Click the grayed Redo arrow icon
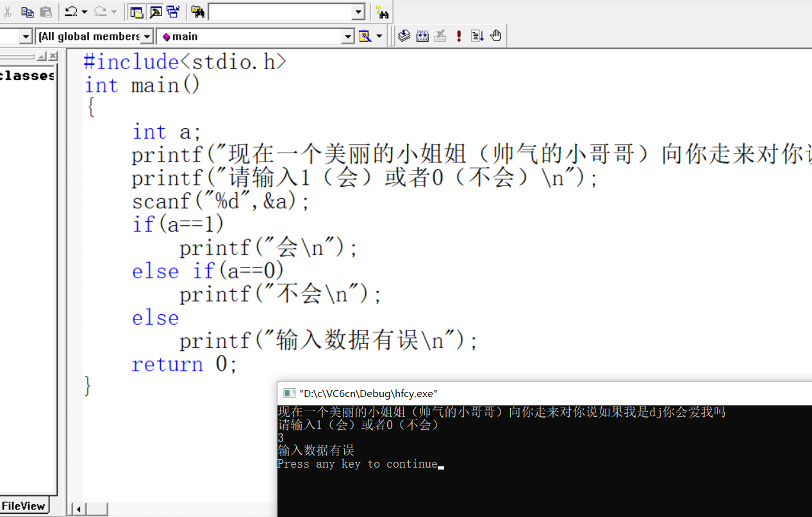This screenshot has height=517, width=812. click(x=100, y=12)
